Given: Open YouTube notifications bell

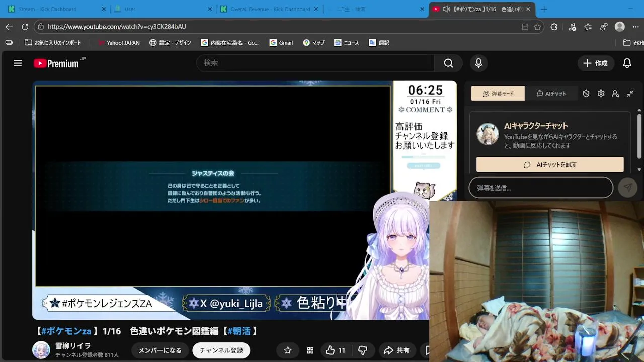Looking at the screenshot, I should click(627, 63).
